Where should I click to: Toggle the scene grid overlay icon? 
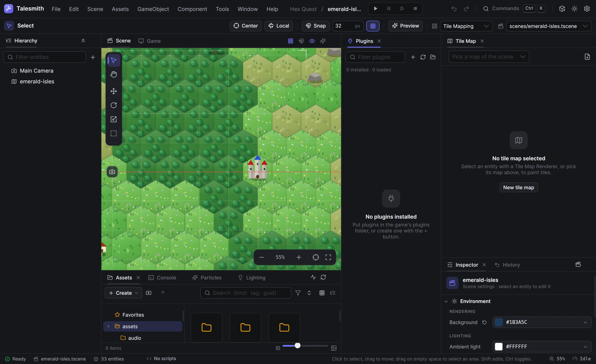pos(290,41)
